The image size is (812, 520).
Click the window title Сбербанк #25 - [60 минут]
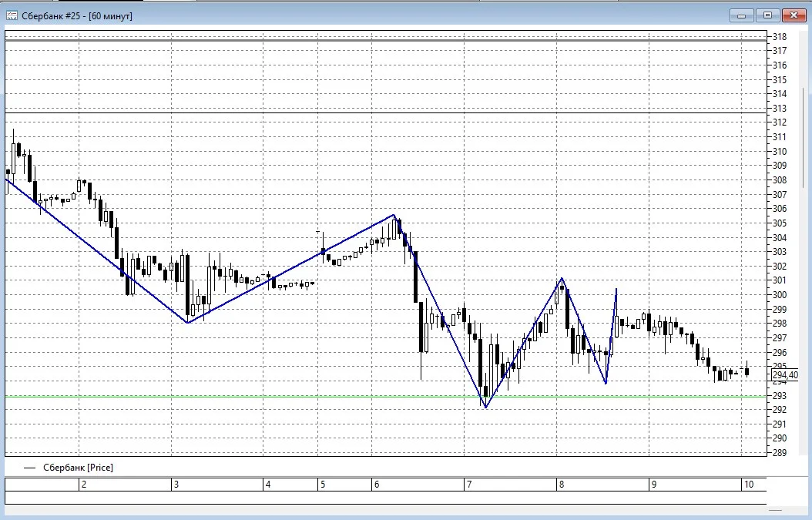(76, 16)
